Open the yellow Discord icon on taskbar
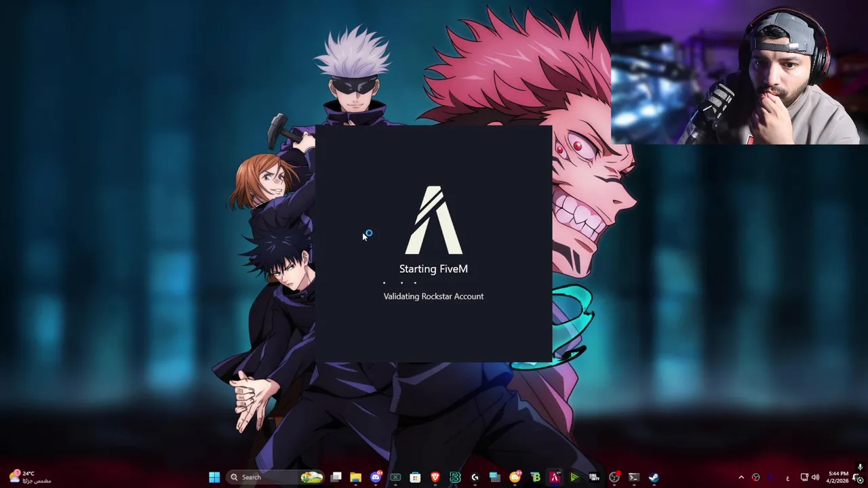The width and height of the screenshot is (868, 488). (515, 477)
